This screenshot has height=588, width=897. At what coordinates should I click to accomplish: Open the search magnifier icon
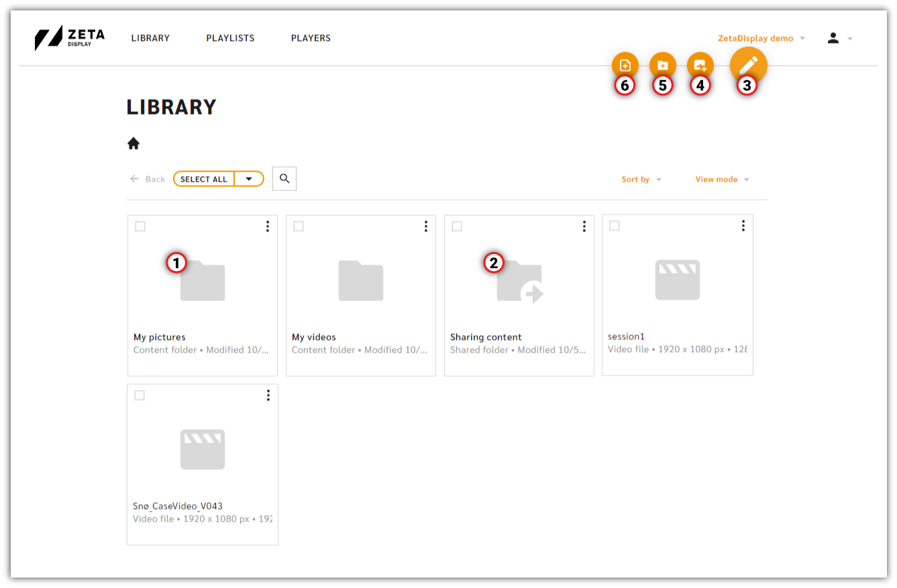[x=284, y=178]
